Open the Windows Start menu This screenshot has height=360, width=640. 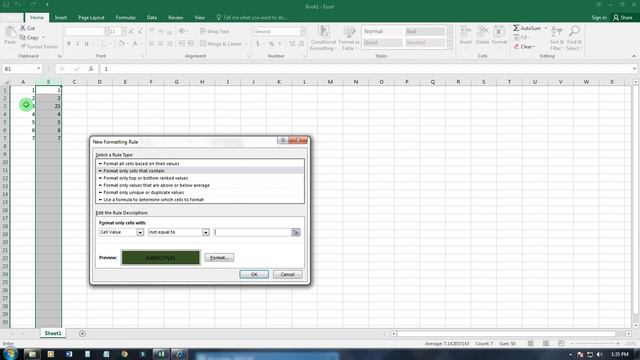10,353
